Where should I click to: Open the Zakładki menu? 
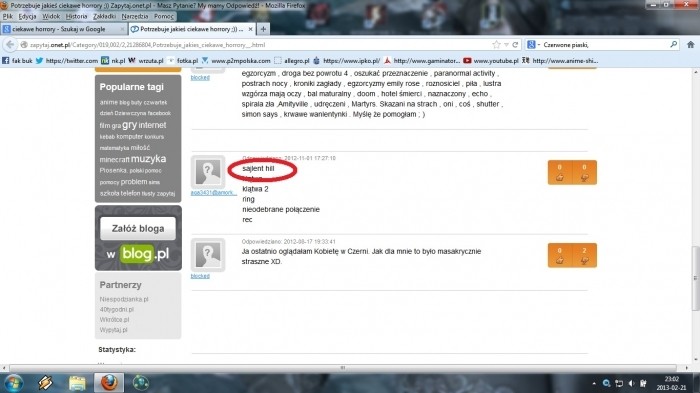(104, 16)
